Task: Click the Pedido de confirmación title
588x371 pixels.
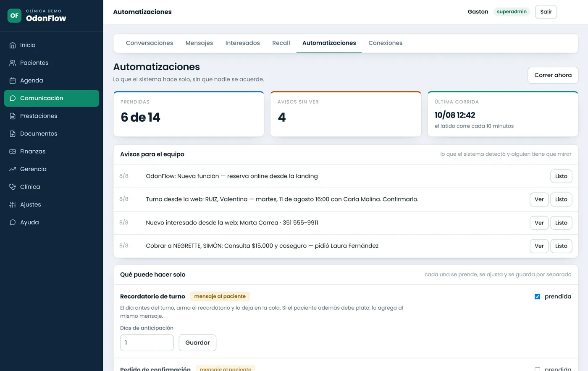Action: pyautogui.click(x=155, y=369)
